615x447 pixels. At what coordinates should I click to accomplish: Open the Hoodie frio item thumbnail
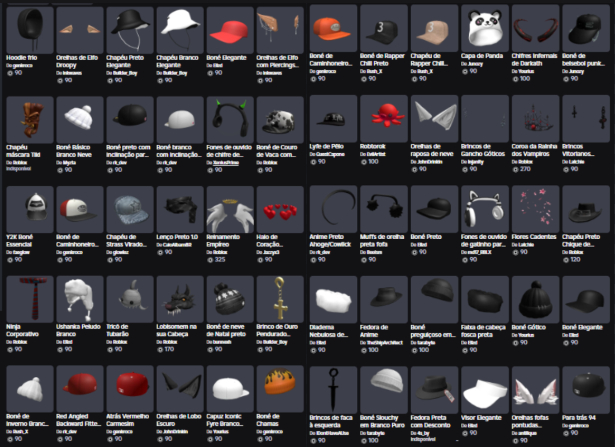pyautogui.click(x=30, y=30)
